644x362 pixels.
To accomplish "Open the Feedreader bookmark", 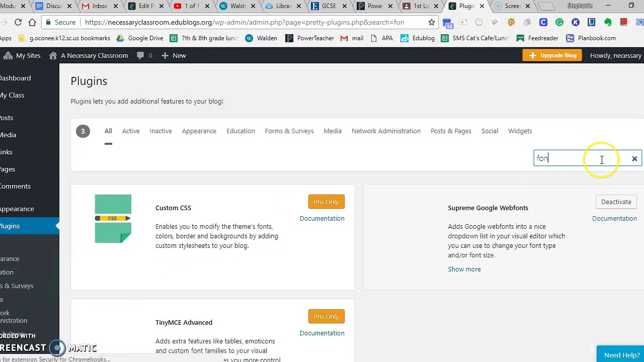I will click(x=537, y=38).
